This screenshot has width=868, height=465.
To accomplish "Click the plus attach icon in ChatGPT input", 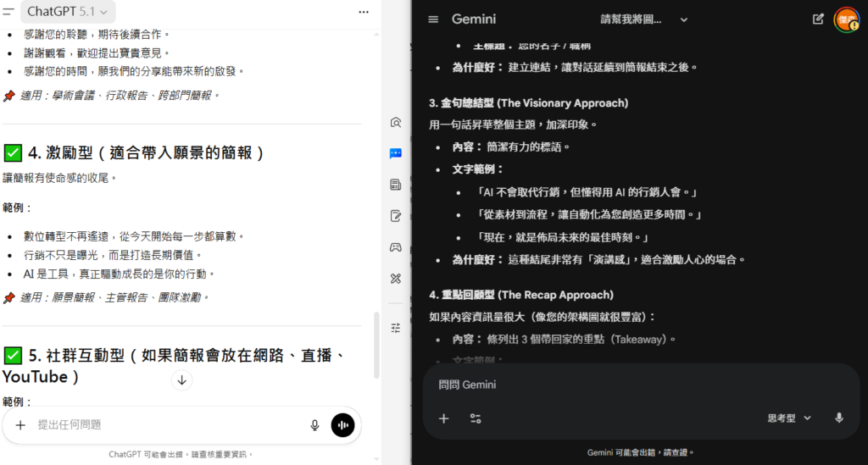I will [20, 425].
